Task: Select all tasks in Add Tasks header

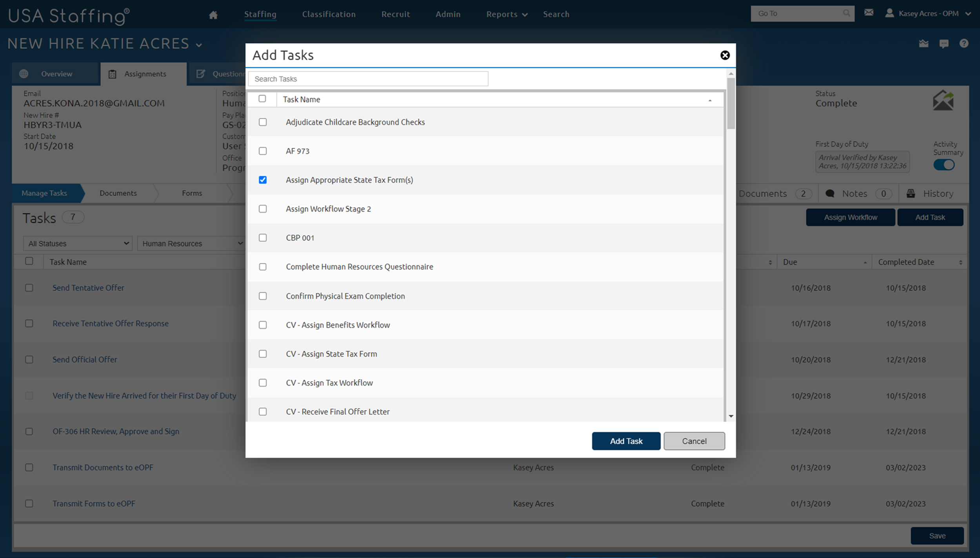Action: click(262, 98)
